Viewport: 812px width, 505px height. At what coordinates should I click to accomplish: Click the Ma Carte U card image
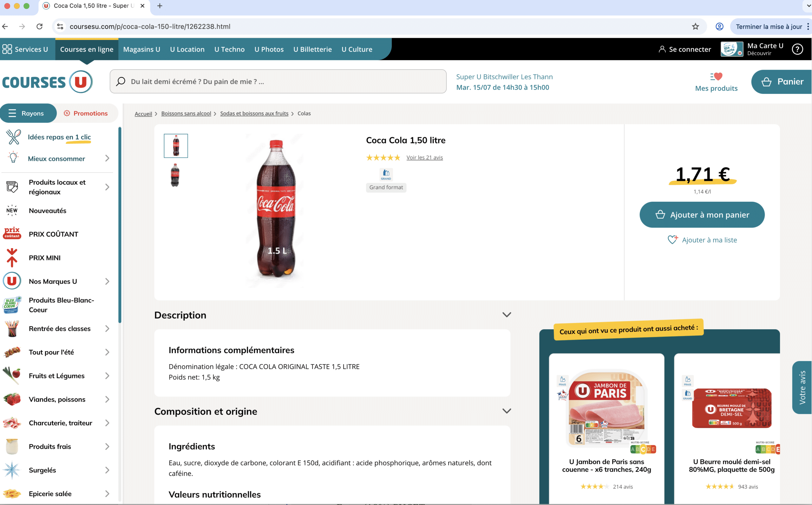click(x=731, y=49)
